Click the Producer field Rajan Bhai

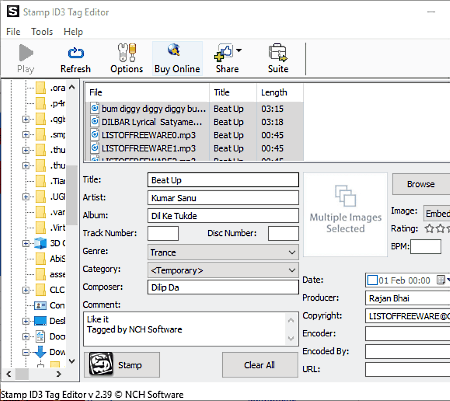pyautogui.click(x=408, y=298)
